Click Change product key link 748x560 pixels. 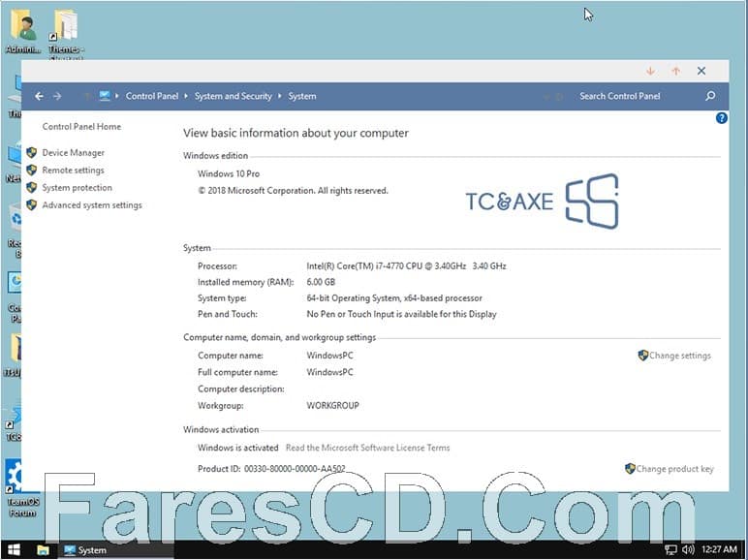pyautogui.click(x=674, y=469)
